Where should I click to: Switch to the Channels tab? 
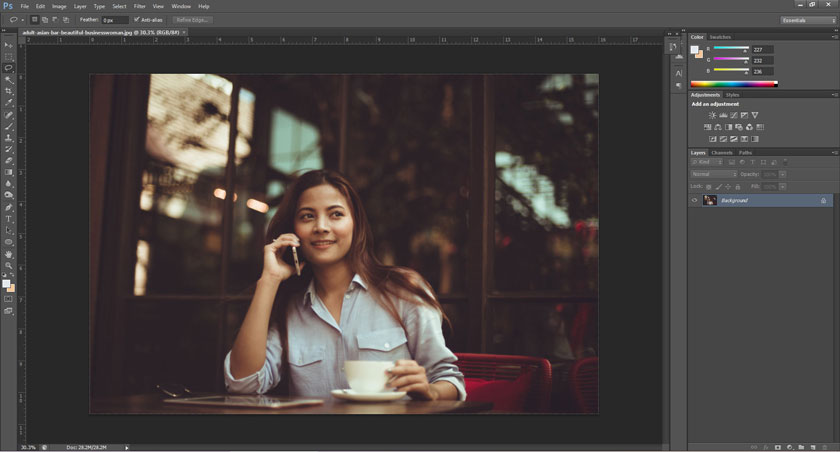coord(722,153)
